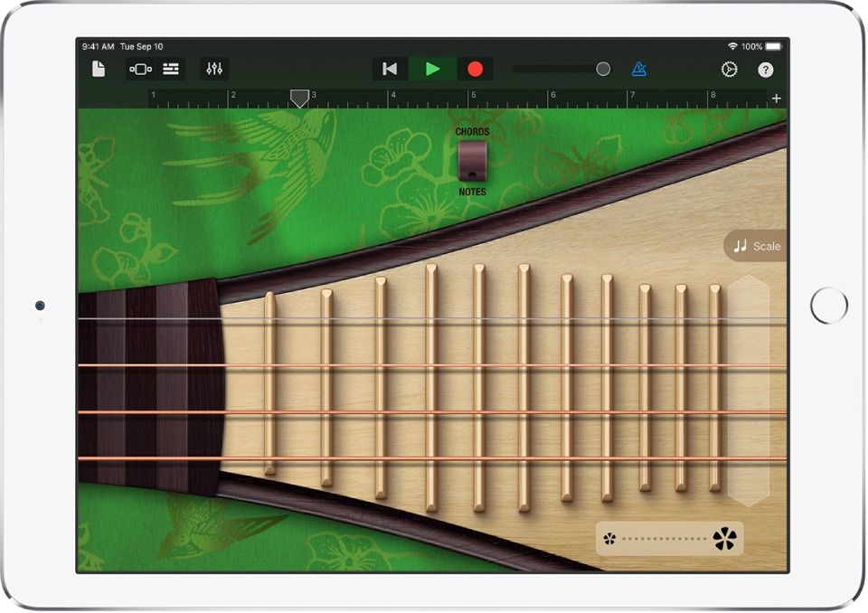The width and height of the screenshot is (868, 613).
Task: Toggle the metronome icon
Action: pyautogui.click(x=639, y=70)
